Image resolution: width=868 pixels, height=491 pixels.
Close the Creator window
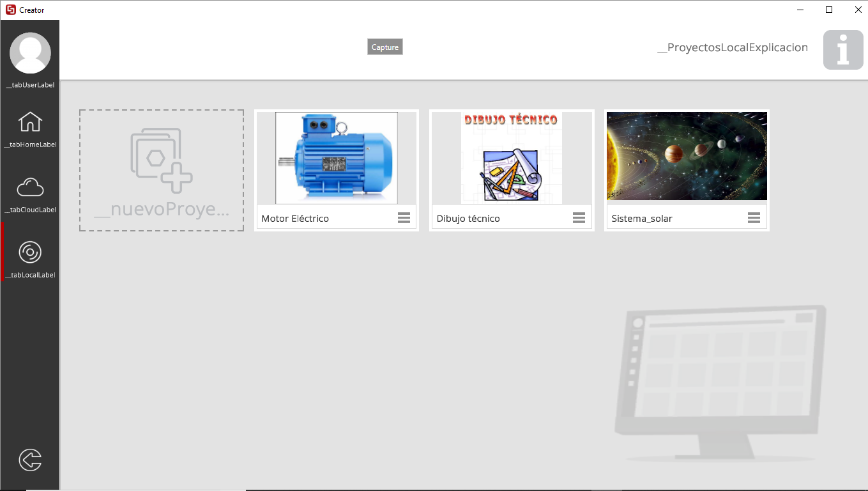tap(858, 10)
